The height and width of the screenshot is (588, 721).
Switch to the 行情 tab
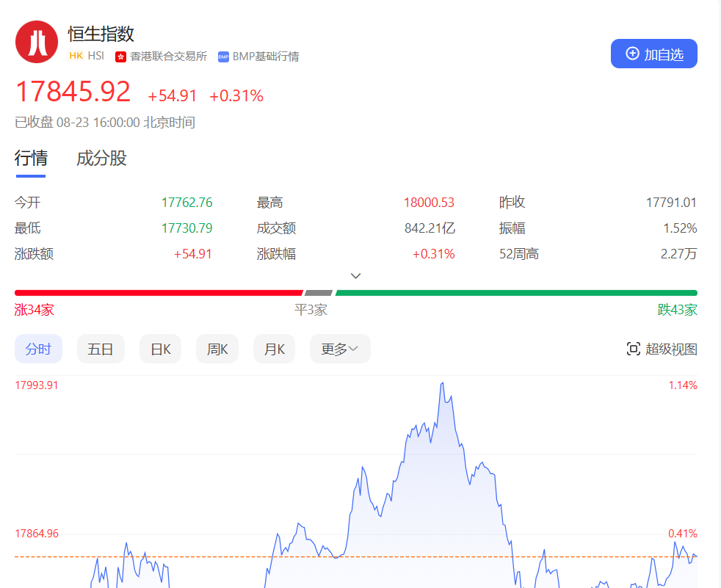pyautogui.click(x=31, y=158)
